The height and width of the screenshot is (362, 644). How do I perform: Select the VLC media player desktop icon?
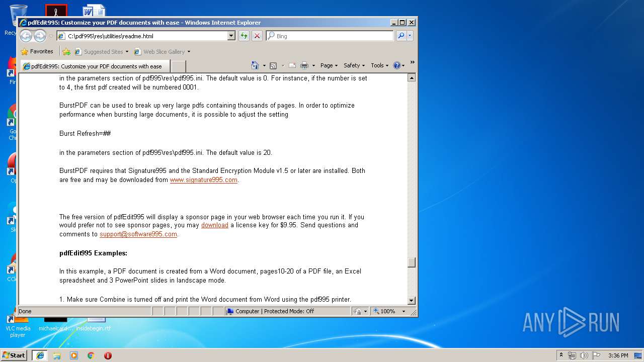[18, 327]
